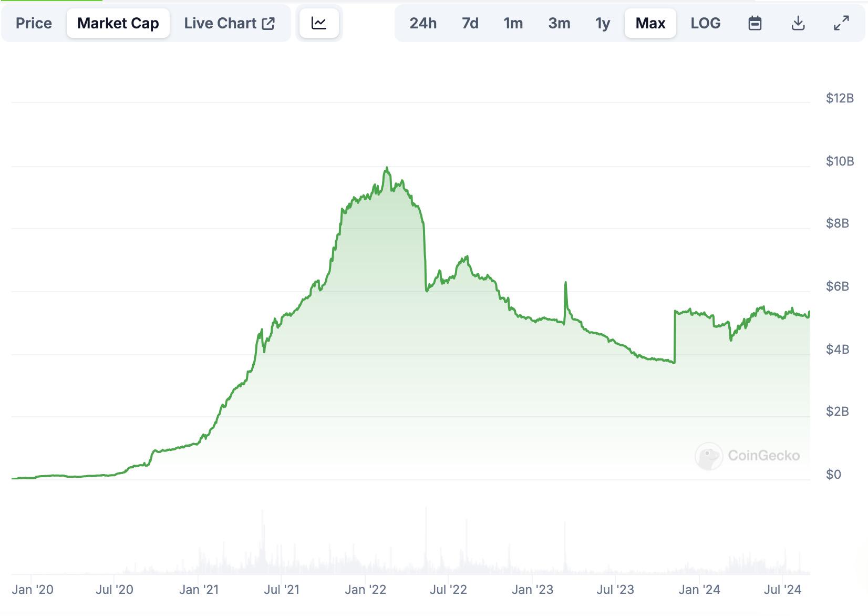The height and width of the screenshot is (616, 868).
Task: Click the CoinGecko watermark logo
Action: point(747,455)
